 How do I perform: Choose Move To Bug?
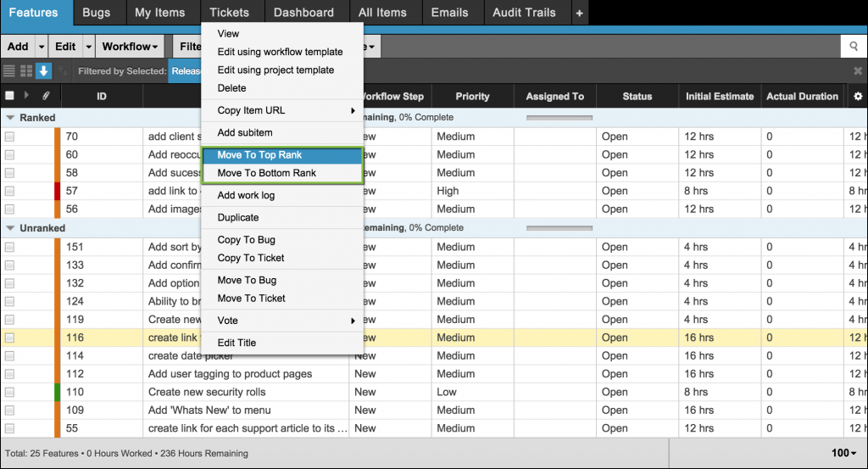tap(281, 280)
